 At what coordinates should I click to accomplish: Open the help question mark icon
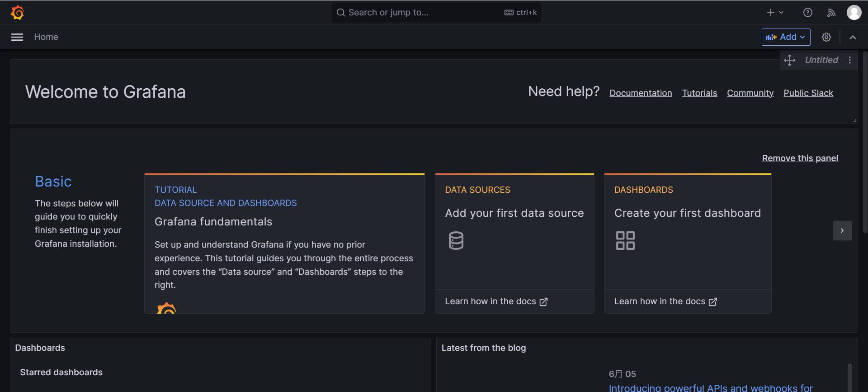click(807, 13)
